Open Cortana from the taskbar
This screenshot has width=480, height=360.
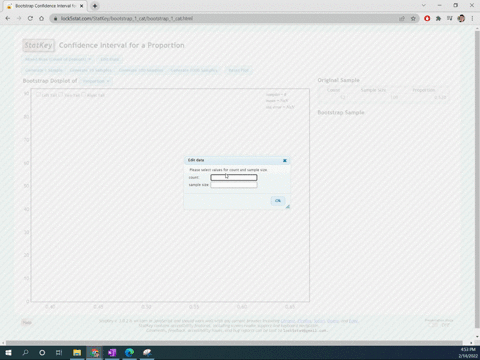(42, 353)
